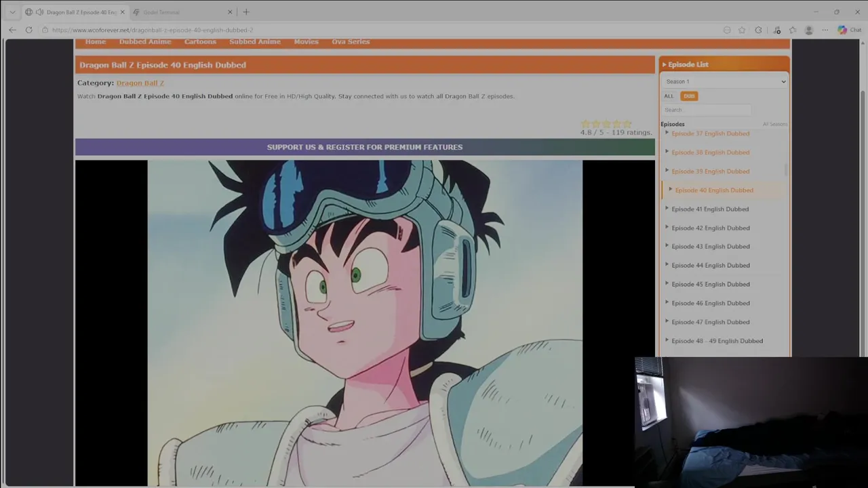Open Episode 45 English Dubbed
Image resolution: width=868 pixels, height=488 pixels.
pyautogui.click(x=710, y=285)
